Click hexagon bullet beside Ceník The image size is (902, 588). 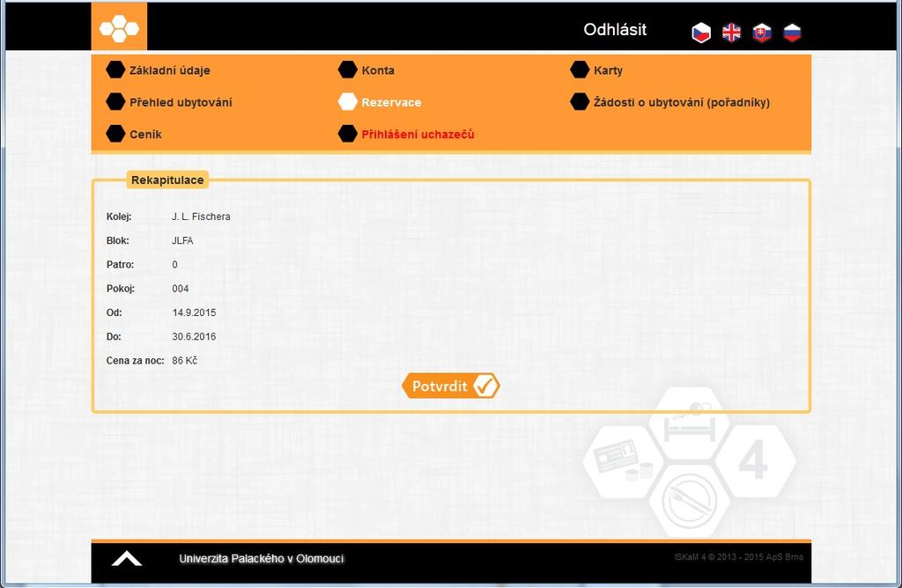point(115,133)
